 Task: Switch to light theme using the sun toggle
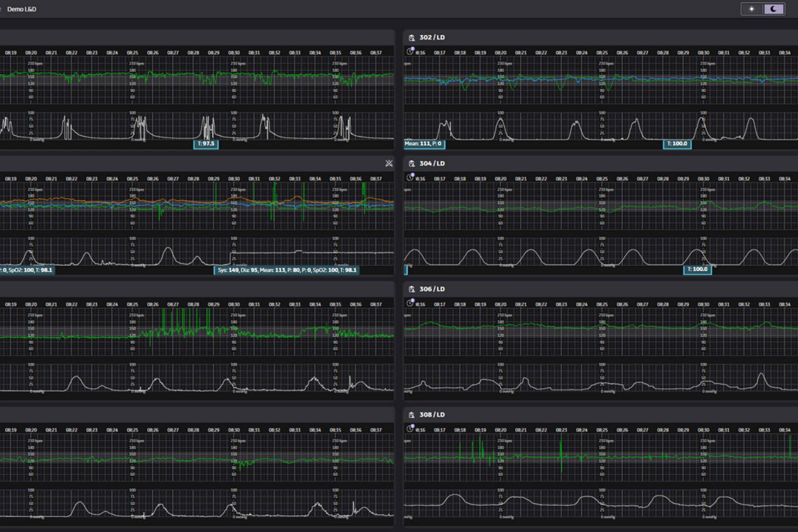tap(752, 9)
